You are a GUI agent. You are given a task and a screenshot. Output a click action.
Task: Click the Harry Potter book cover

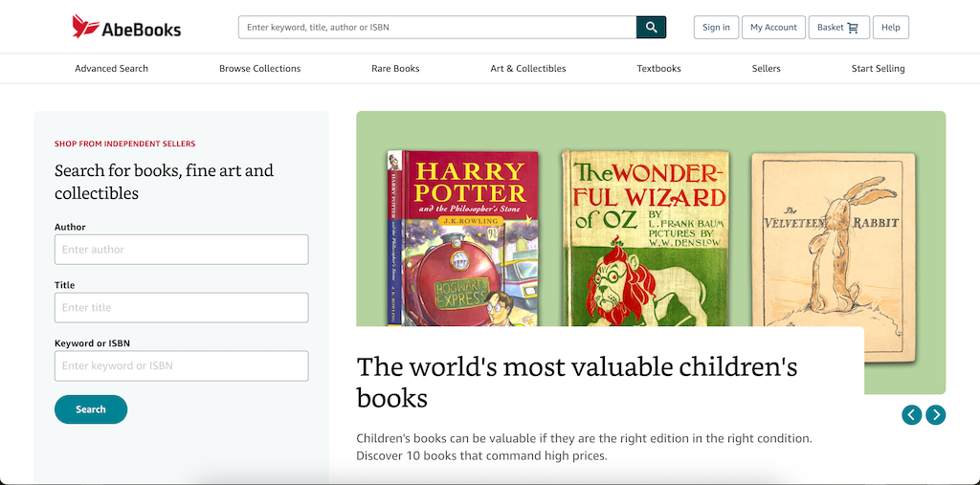tap(463, 239)
